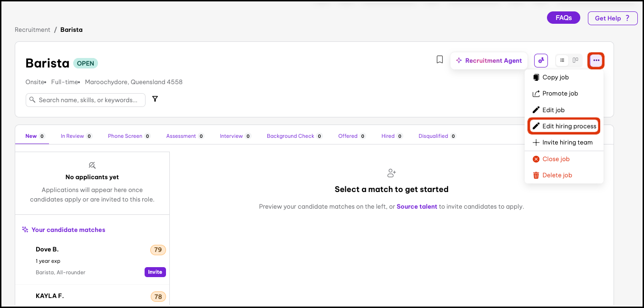Image resolution: width=644 pixels, height=308 pixels.
Task: Choose Delete job from menu
Action: pyautogui.click(x=564, y=175)
